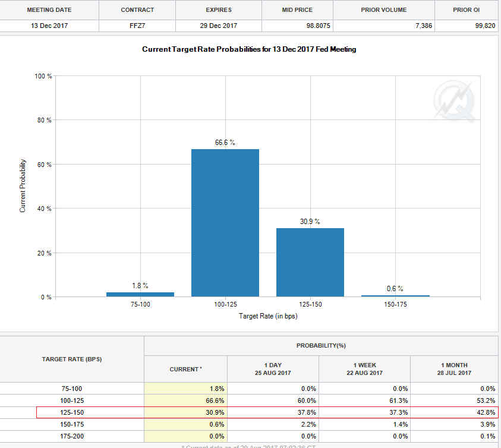Image resolution: width=501 pixels, height=448 pixels.
Task: Select the EXPIRES column header
Action: [218, 10]
